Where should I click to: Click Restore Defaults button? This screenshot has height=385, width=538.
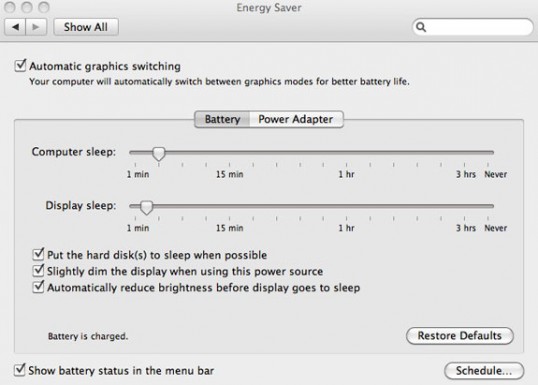(460, 336)
